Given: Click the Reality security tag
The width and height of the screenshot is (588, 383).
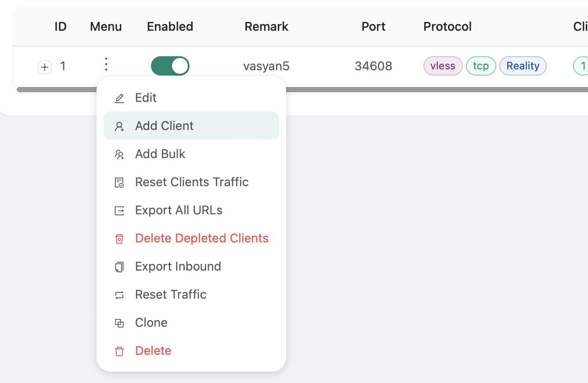Looking at the screenshot, I should (523, 66).
